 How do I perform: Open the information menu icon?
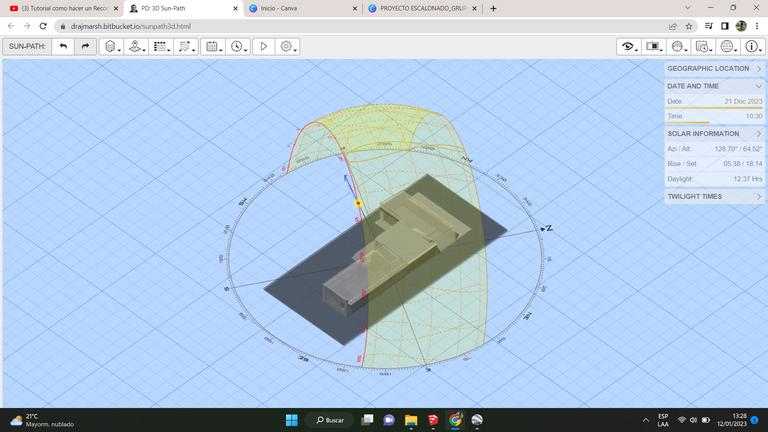click(753, 47)
